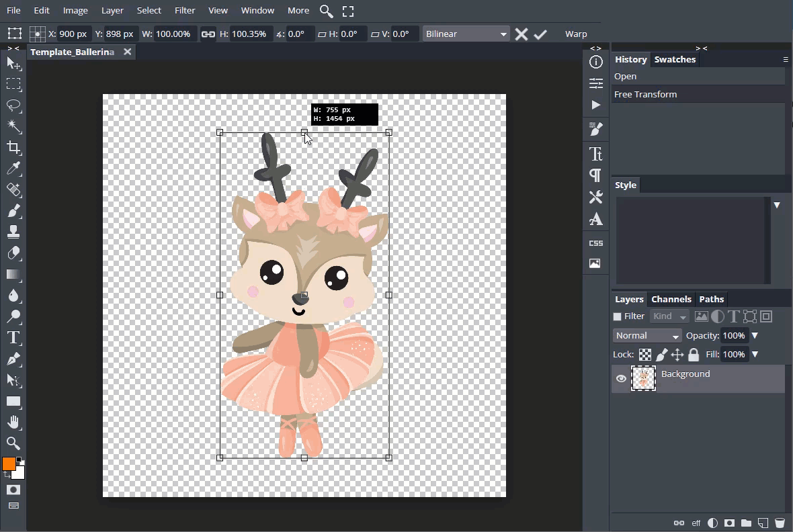
Task: Enable the layer Filter checkbox
Action: click(617, 316)
